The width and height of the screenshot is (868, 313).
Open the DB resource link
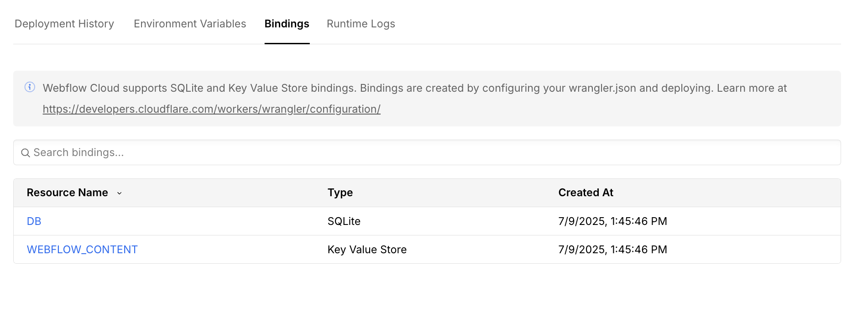pos(34,221)
